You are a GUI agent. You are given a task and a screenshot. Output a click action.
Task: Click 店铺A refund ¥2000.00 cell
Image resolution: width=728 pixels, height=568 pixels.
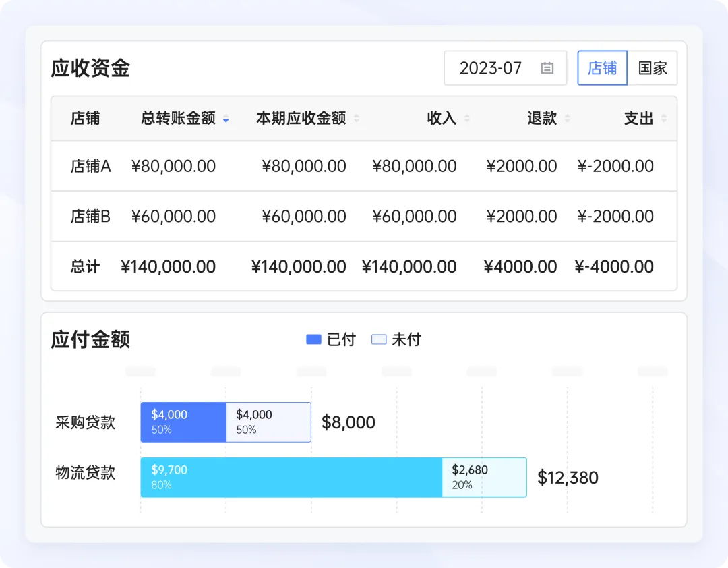521,166
